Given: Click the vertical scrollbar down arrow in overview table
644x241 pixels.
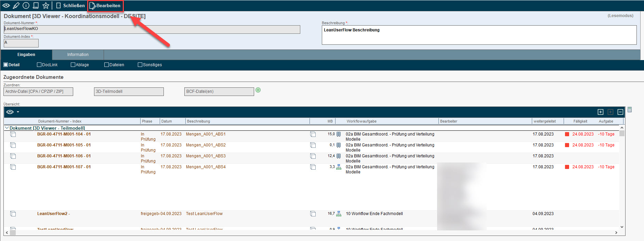Looking at the screenshot, I should [622, 227].
